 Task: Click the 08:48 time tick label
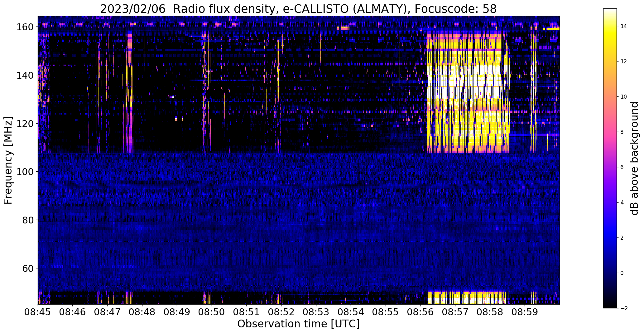click(x=142, y=312)
